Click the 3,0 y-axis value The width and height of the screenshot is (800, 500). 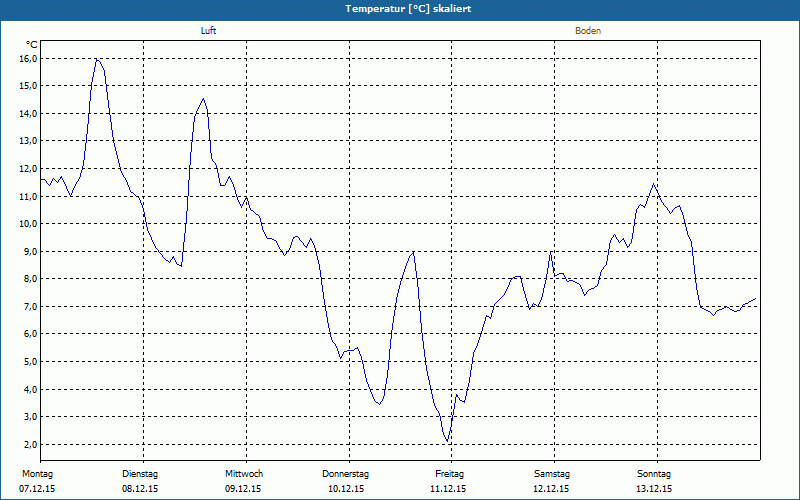click(31, 416)
